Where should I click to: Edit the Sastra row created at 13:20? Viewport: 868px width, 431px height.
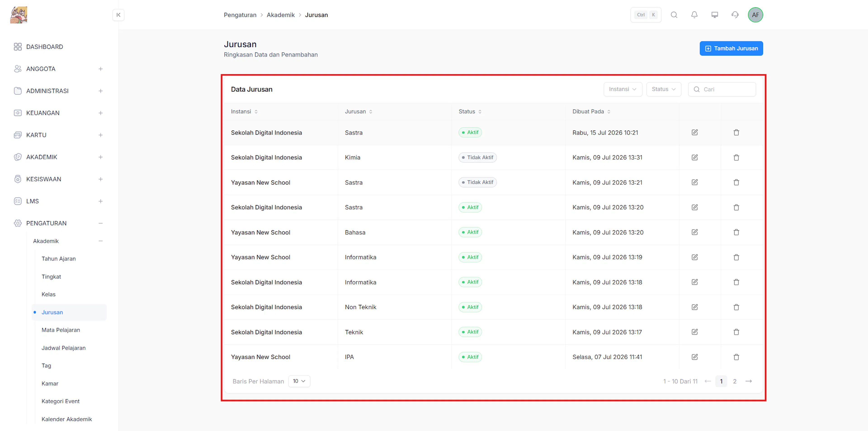[694, 207]
